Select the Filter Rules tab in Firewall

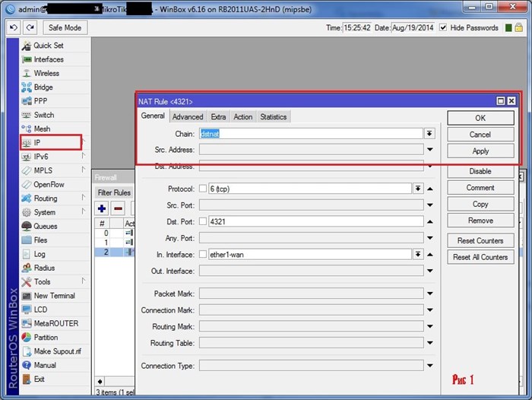(114, 193)
